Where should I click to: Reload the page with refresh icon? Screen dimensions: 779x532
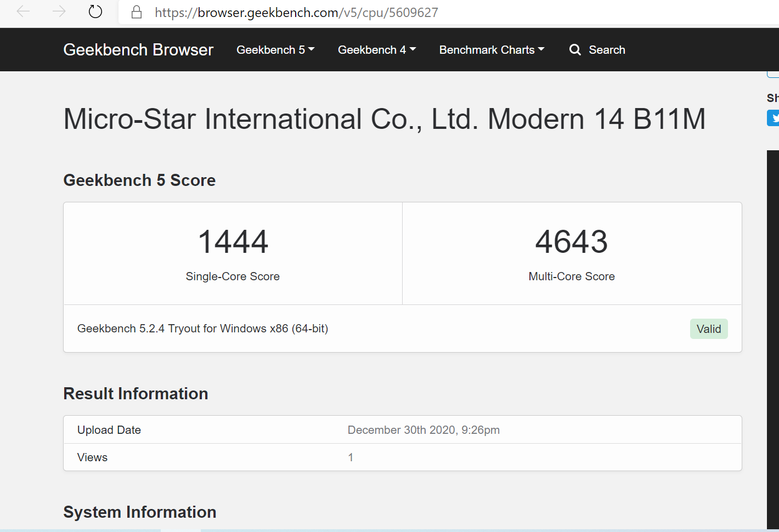(95, 12)
